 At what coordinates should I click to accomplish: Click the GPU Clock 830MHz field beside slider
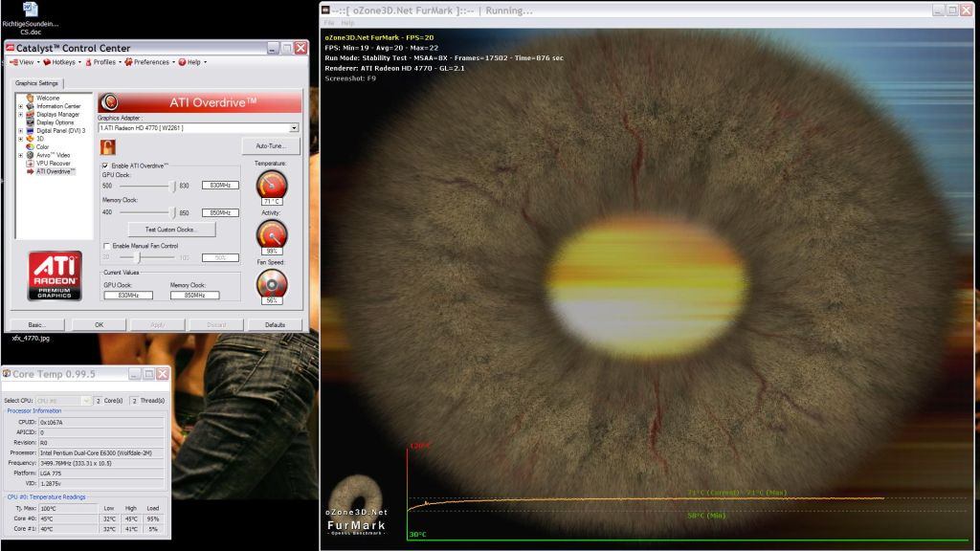pos(220,185)
